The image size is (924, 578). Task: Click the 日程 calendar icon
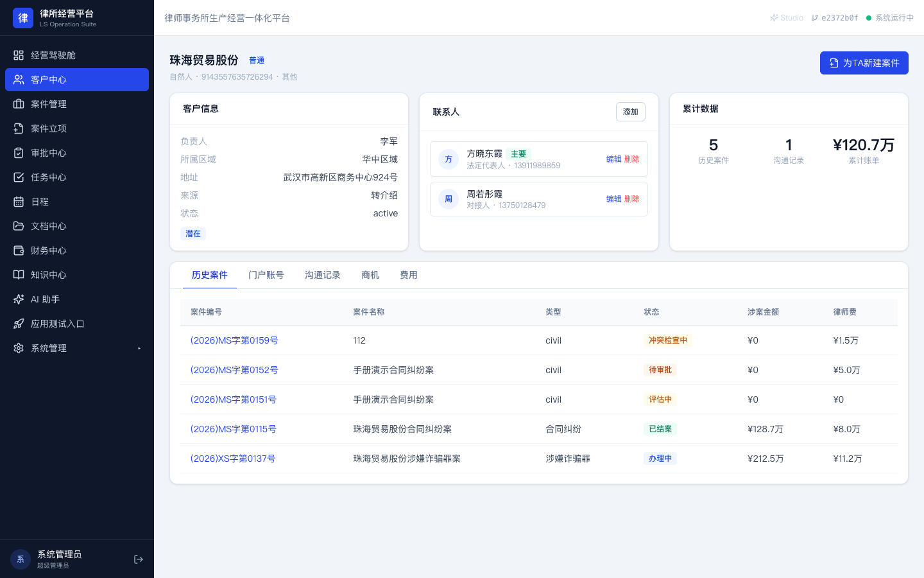(19, 202)
